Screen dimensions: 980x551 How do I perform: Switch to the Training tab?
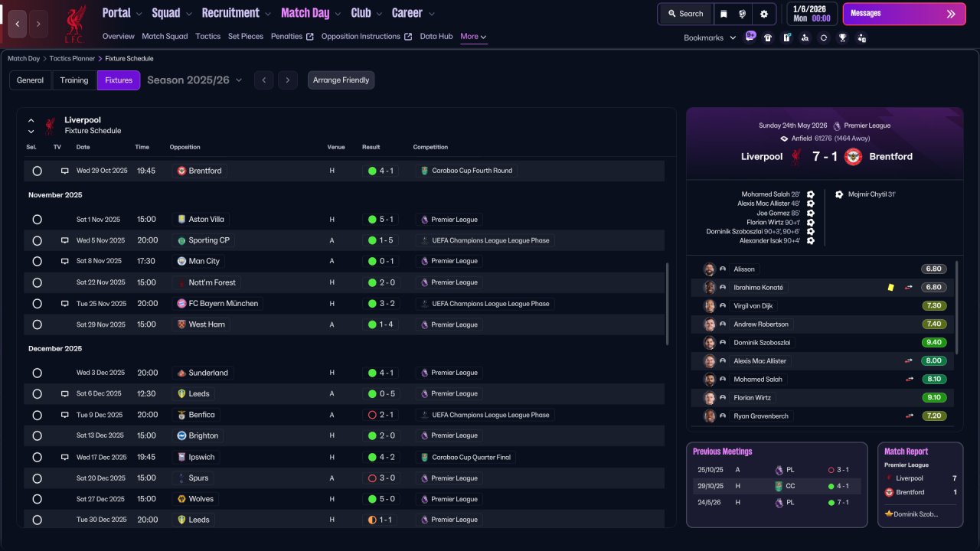[74, 80]
